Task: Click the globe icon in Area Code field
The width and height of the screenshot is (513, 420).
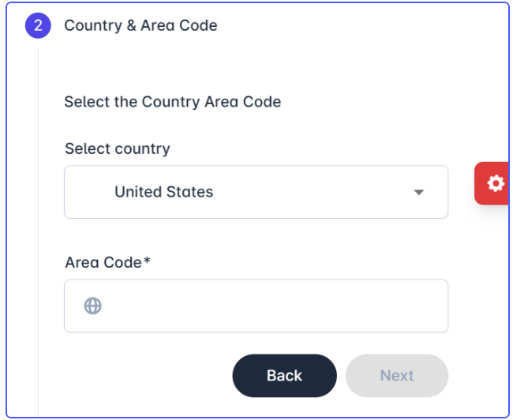Action: 93,306
